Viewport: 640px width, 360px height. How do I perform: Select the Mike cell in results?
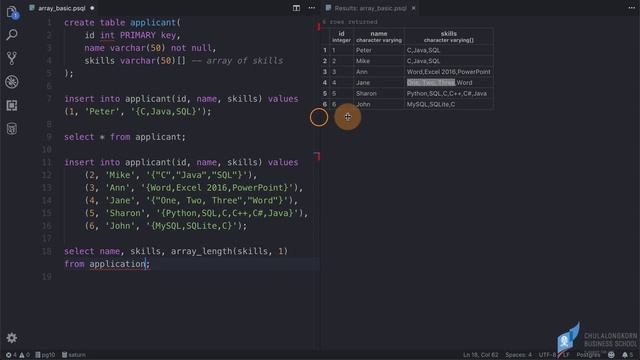point(379,61)
